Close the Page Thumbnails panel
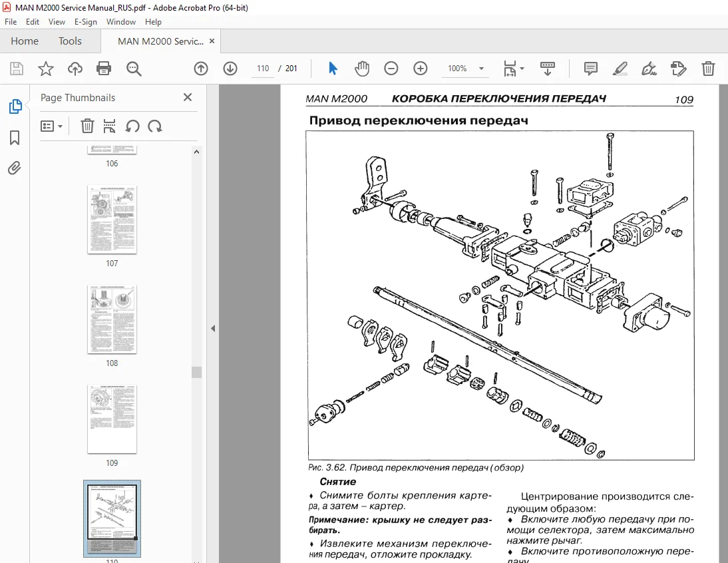This screenshot has height=563, width=728. point(188,97)
